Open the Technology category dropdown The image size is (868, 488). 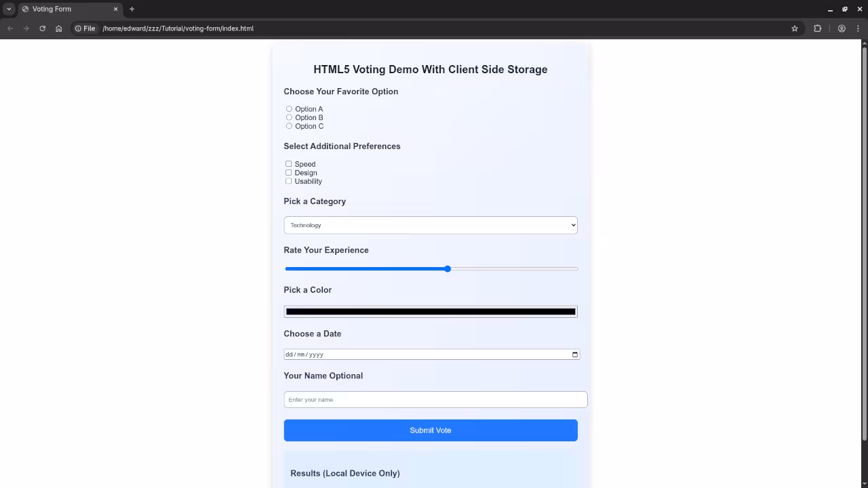(431, 225)
